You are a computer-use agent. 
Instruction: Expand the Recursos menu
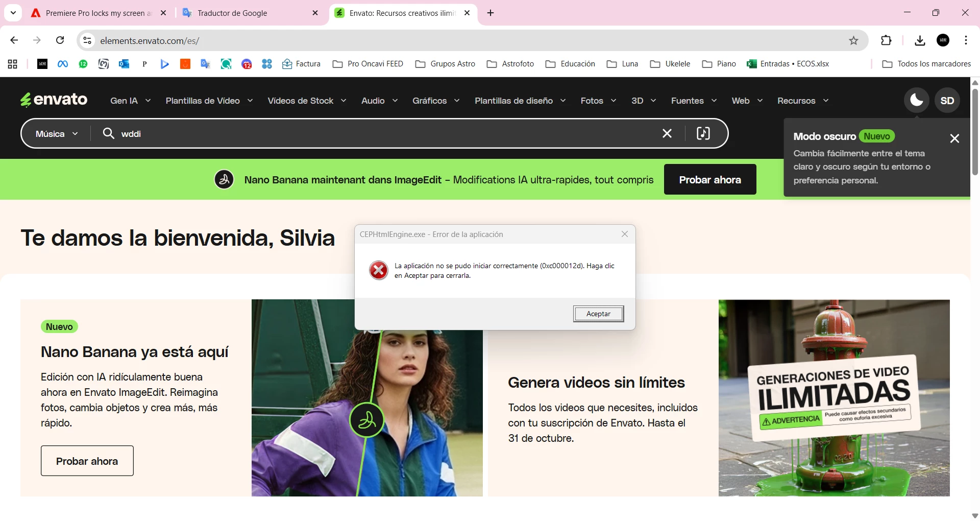point(803,101)
